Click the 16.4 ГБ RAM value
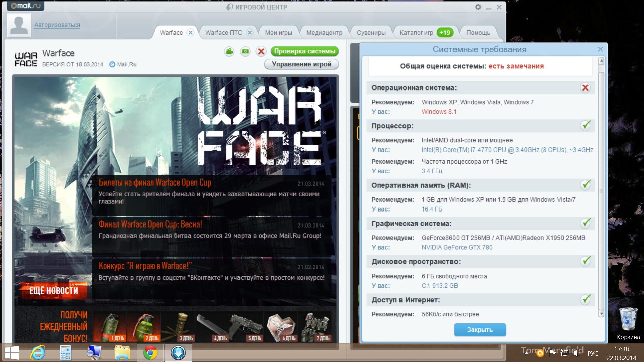This screenshot has width=644, height=362. coord(432,209)
